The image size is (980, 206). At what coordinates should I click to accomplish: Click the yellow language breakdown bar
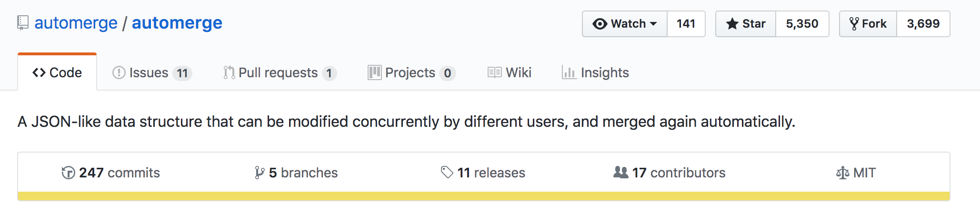click(x=484, y=196)
